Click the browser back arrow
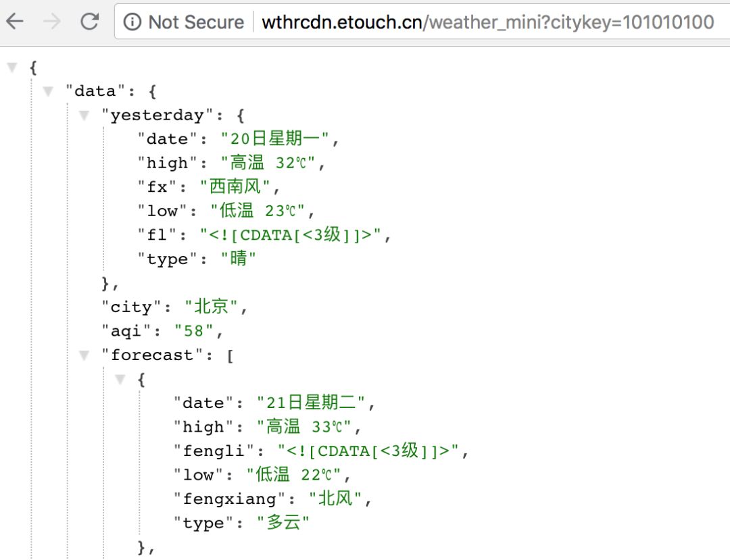The image size is (730, 560). pyautogui.click(x=15, y=22)
